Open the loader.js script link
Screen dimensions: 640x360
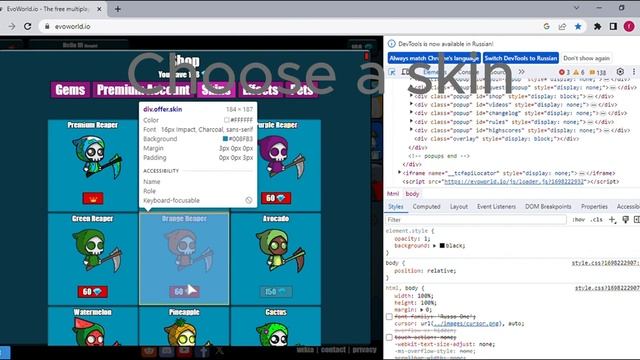click(515, 182)
